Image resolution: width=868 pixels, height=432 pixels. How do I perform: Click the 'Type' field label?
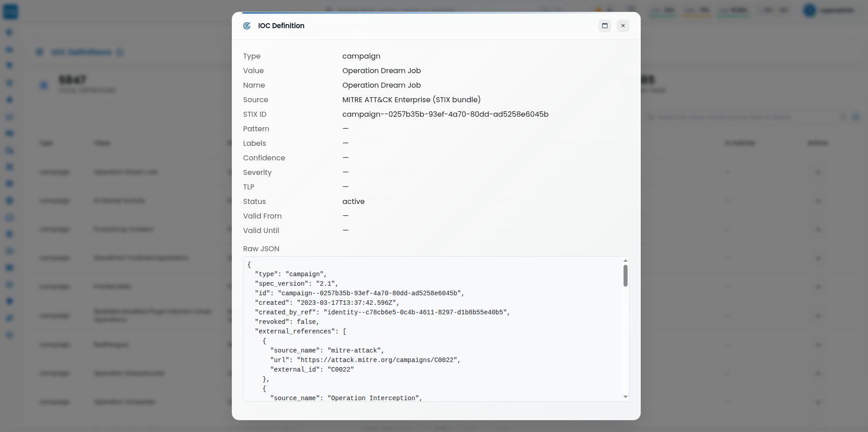pos(252,56)
